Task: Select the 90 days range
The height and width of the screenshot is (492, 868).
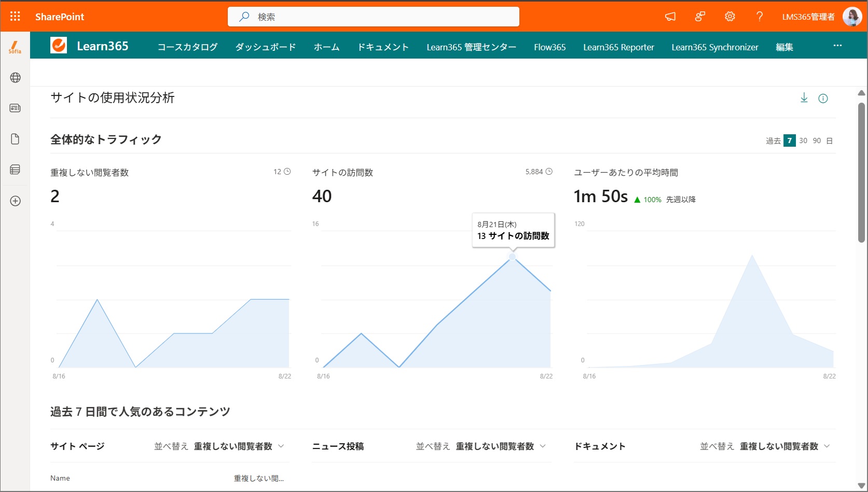Action: point(817,140)
